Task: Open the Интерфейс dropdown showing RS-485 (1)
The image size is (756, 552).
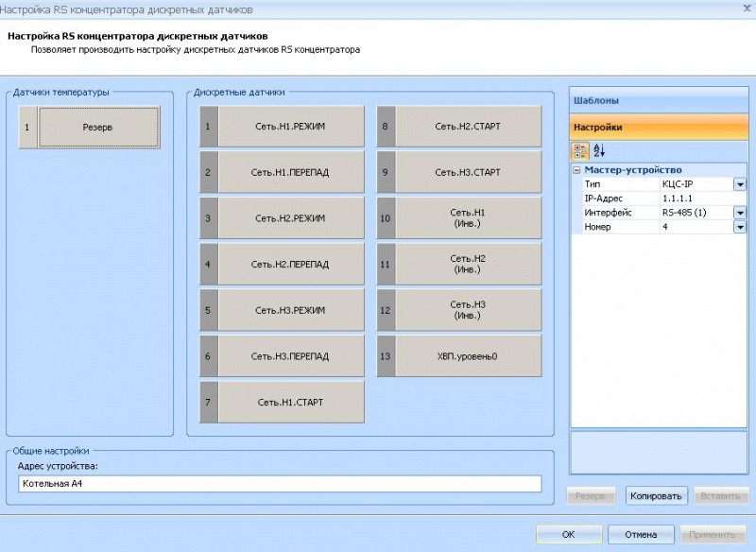Action: pos(740,212)
